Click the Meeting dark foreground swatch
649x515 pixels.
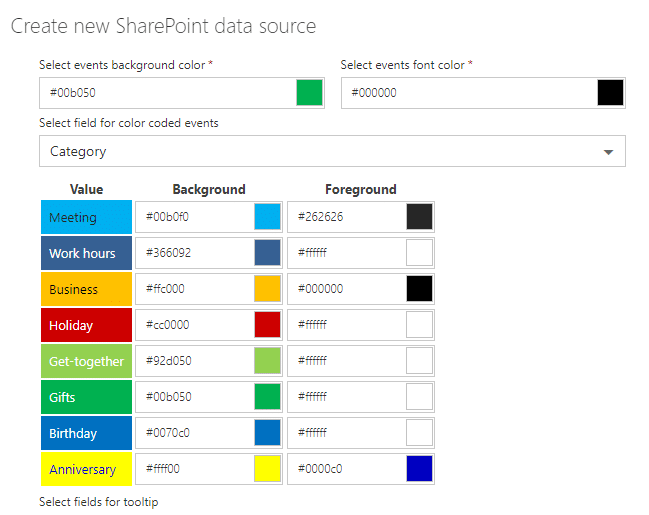click(x=420, y=217)
